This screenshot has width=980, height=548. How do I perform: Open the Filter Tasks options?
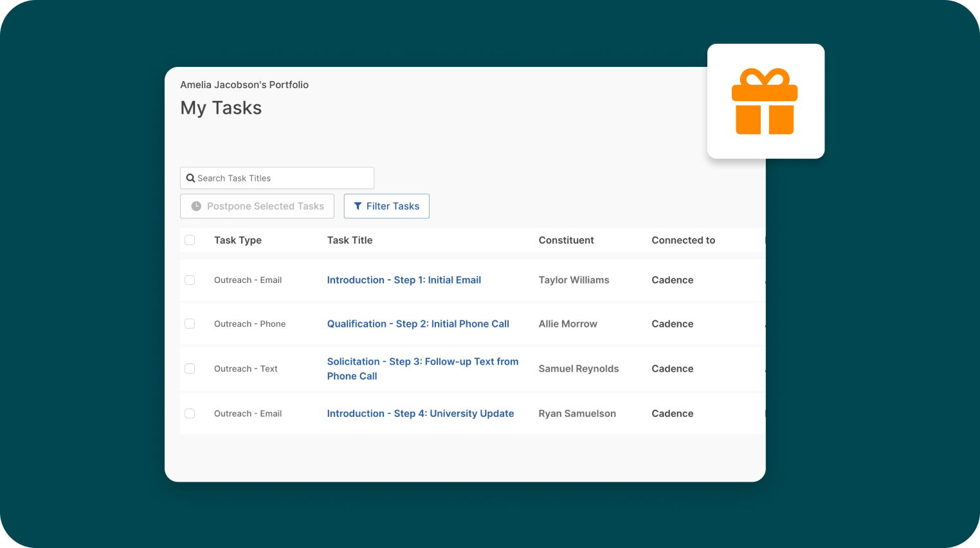point(386,206)
